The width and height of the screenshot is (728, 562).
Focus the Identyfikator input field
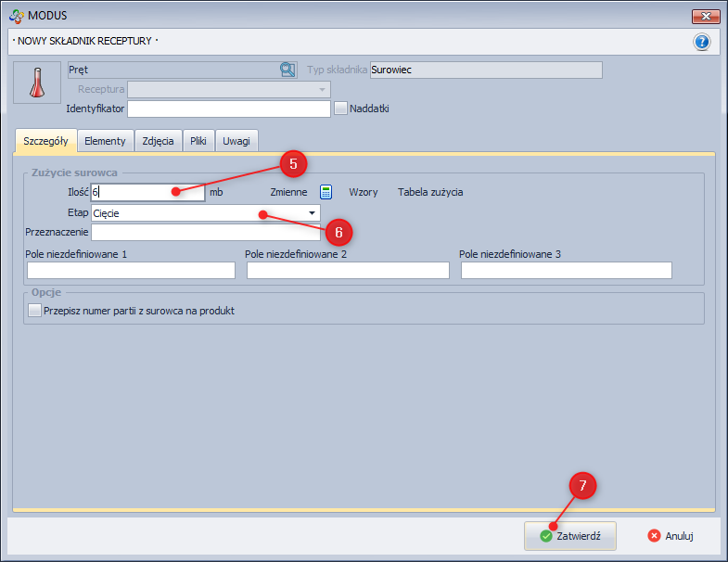pyautogui.click(x=228, y=109)
